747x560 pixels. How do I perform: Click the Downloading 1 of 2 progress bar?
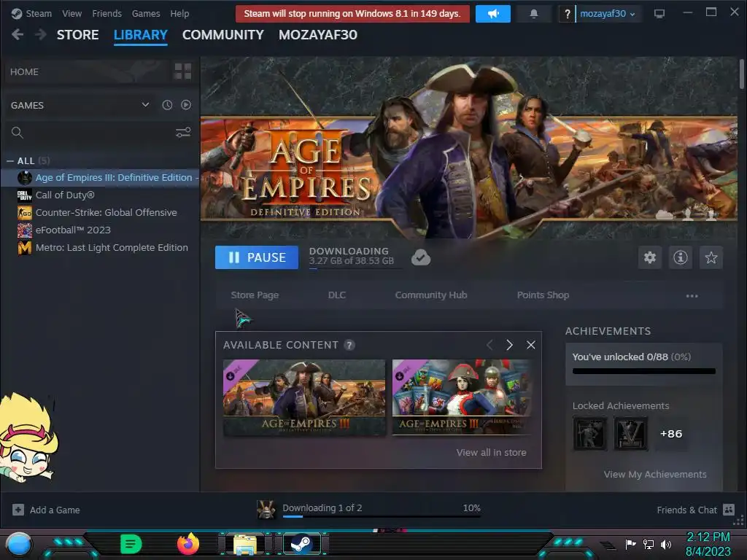382,516
